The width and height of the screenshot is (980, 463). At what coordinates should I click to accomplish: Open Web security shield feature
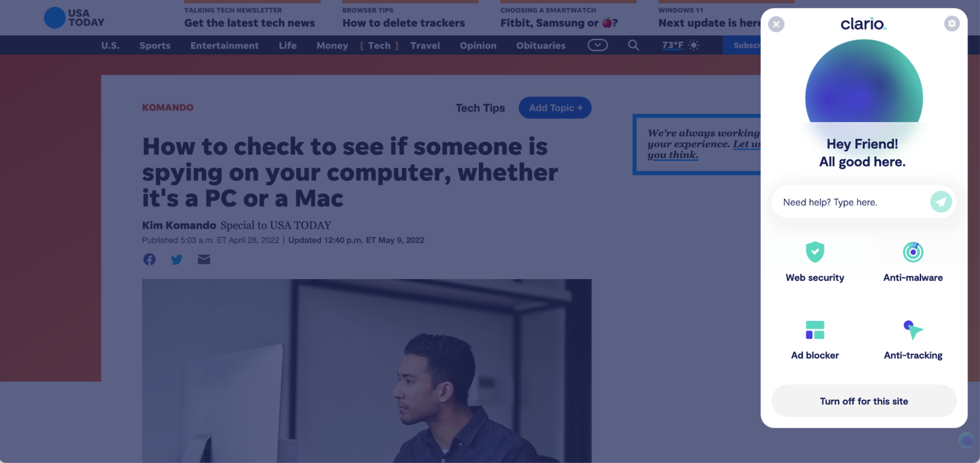815,262
